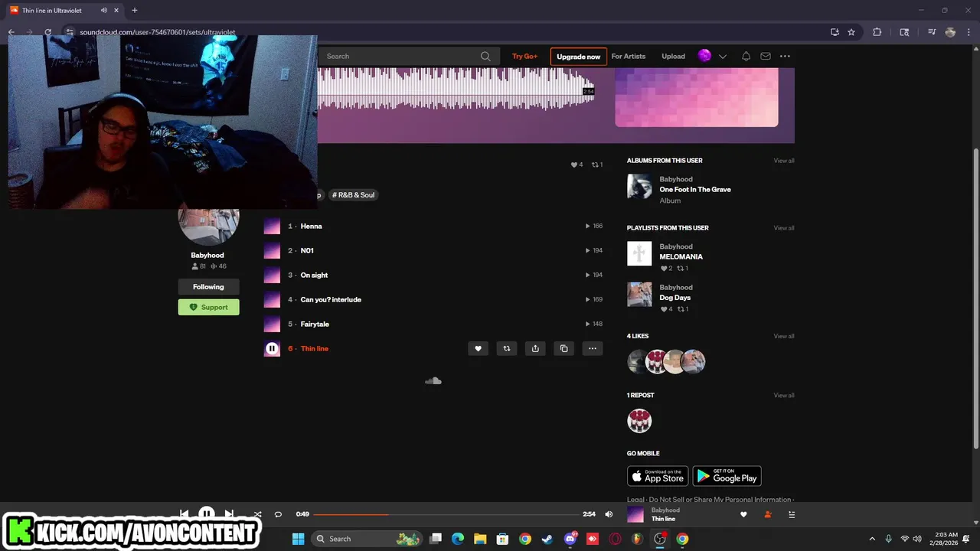The width and height of the screenshot is (980, 551).
Task: Mute volume in the bottom player
Action: pyautogui.click(x=609, y=514)
